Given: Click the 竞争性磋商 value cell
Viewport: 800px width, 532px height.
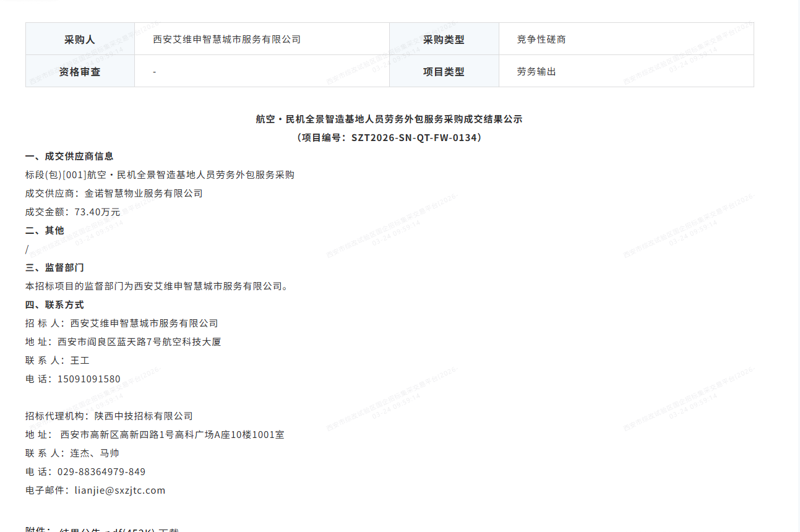Looking at the screenshot, I should coord(541,40).
